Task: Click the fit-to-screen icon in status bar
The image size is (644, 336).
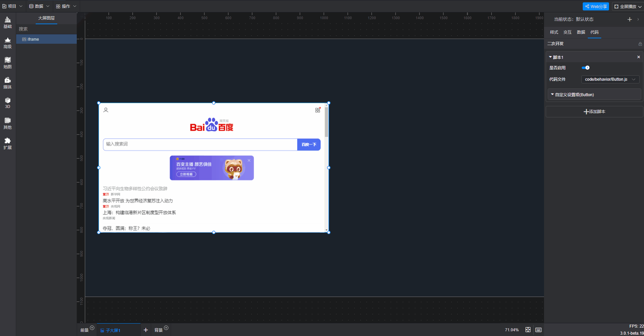Action: (528, 330)
